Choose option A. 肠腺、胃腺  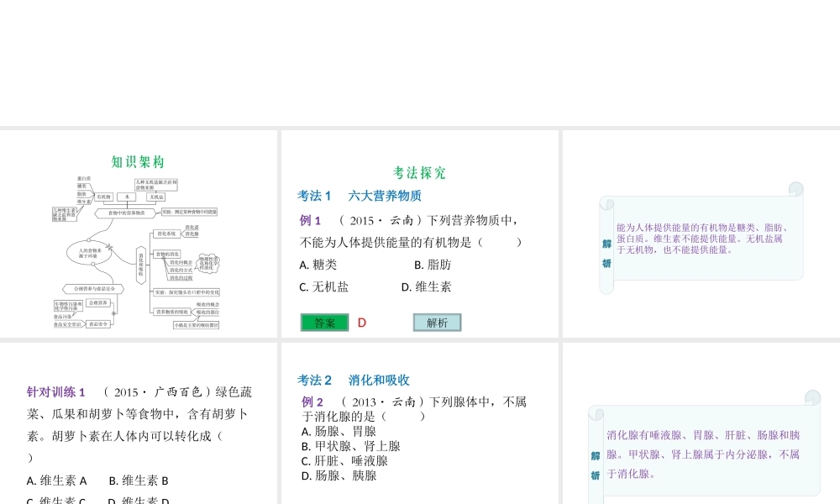point(339,432)
